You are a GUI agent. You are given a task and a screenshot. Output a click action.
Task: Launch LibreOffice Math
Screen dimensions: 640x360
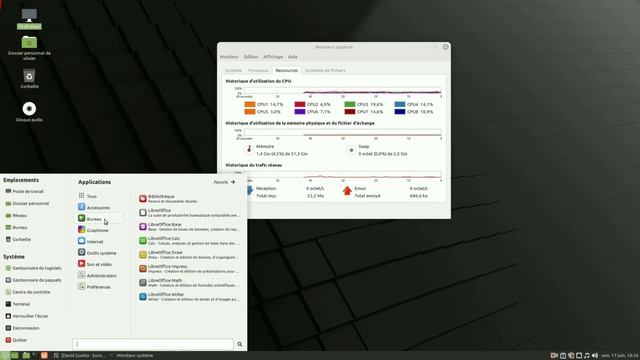[x=189, y=282]
